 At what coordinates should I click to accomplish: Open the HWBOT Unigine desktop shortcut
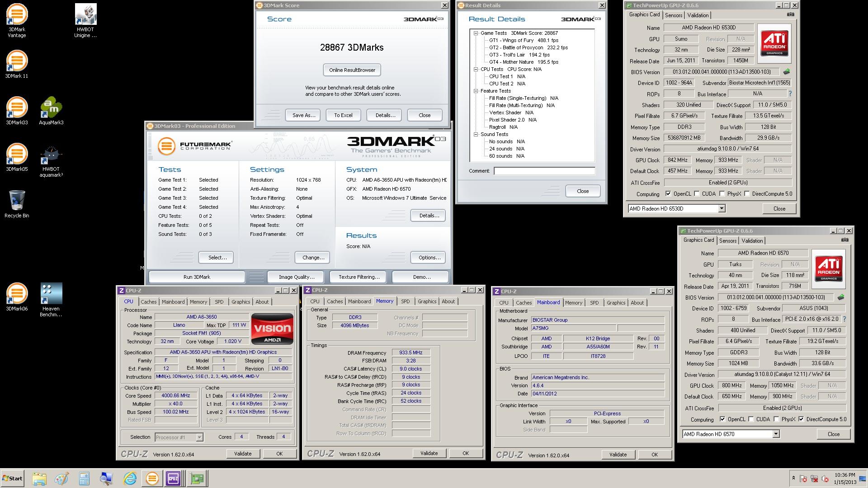85,20
